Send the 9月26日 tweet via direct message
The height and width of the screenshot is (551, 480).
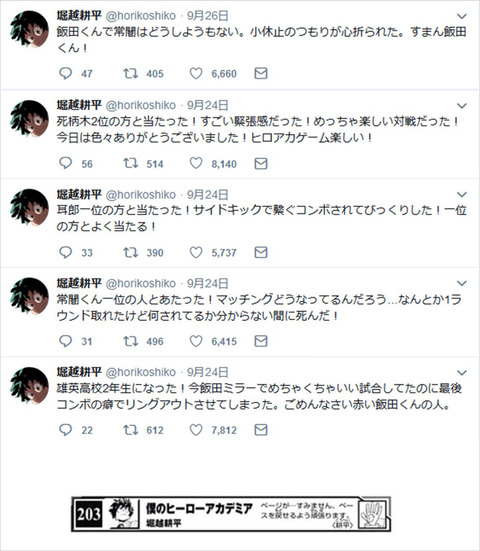[x=261, y=73]
